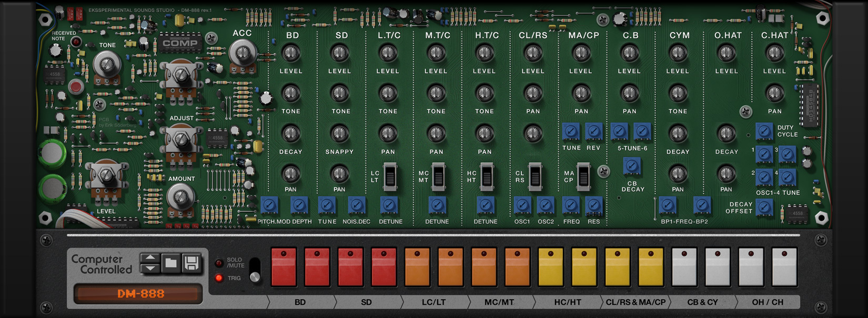Image resolution: width=868 pixels, height=318 pixels.
Task: Hit the rightmost white OH / CH pad
Action: coord(784,267)
